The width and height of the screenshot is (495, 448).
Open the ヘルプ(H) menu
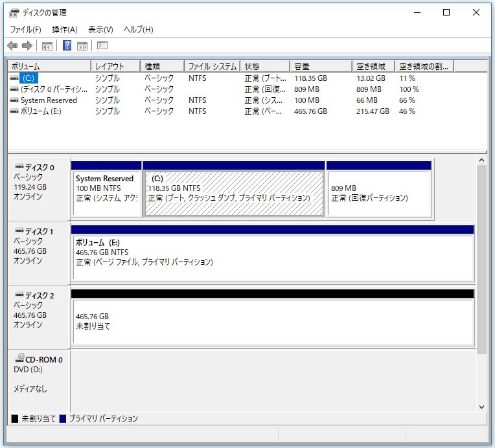pos(139,30)
